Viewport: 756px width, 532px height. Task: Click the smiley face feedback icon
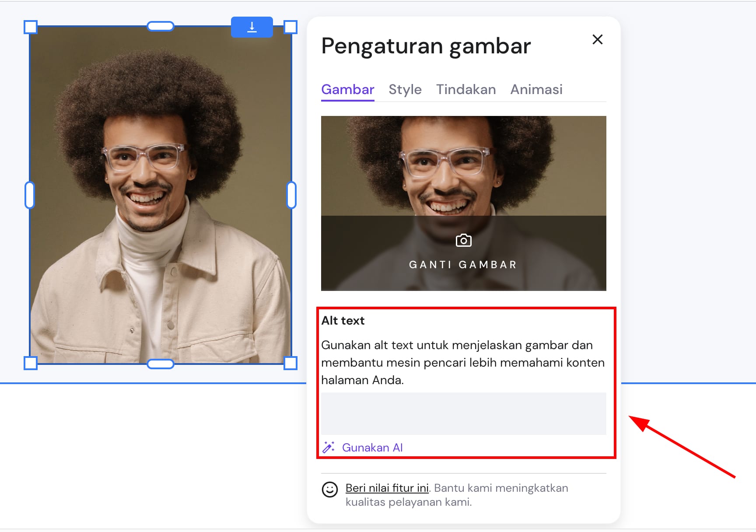click(330, 490)
